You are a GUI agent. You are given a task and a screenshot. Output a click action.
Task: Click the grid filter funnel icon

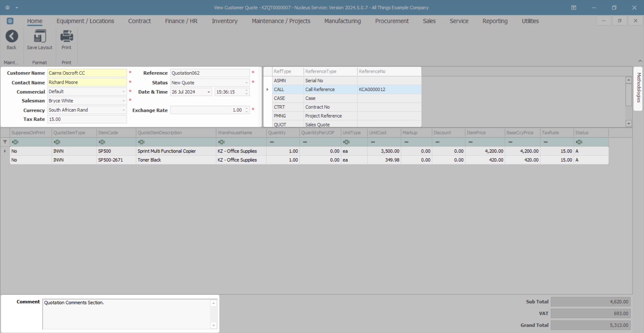pos(5,142)
